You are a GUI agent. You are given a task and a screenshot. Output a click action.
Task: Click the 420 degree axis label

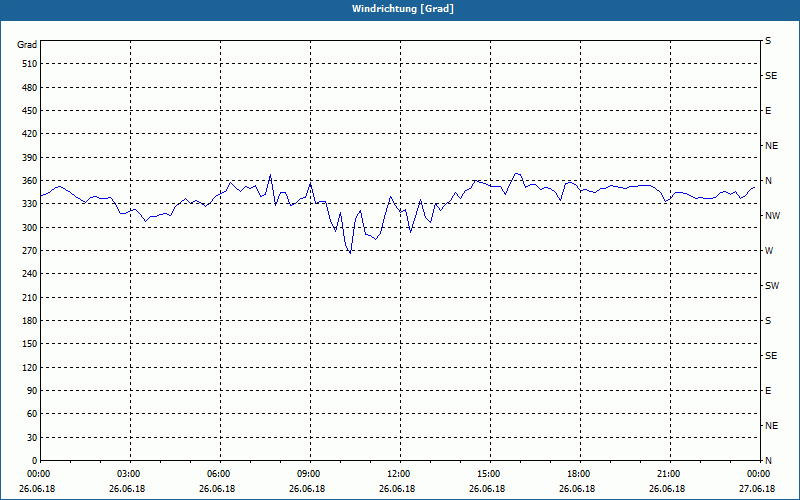click(x=30, y=134)
